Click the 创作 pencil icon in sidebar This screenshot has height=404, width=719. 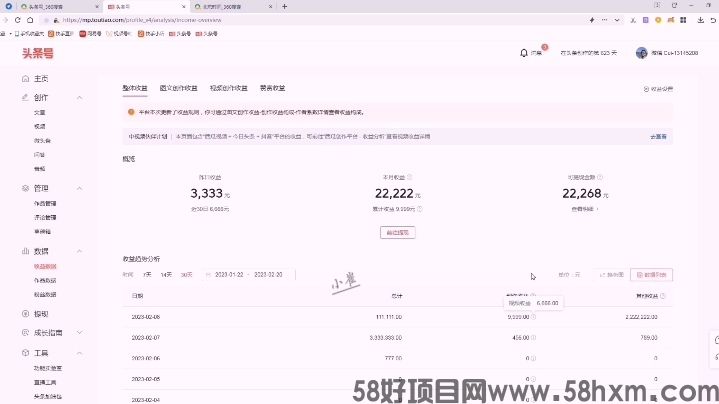point(26,98)
